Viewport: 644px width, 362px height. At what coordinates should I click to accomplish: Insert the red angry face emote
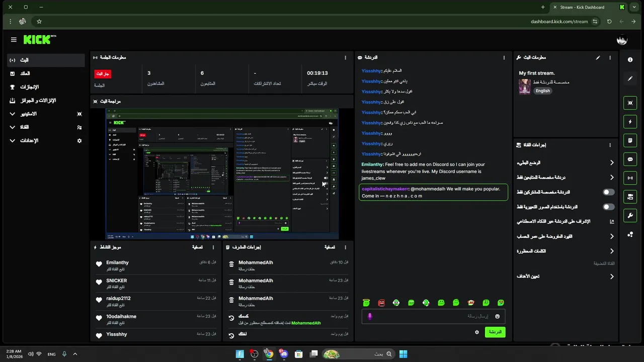(381, 303)
